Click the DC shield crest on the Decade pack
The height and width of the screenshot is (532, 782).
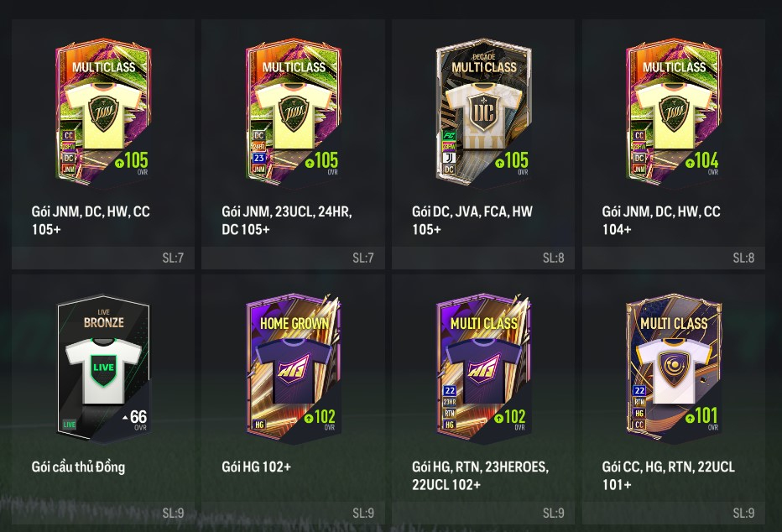(482, 113)
